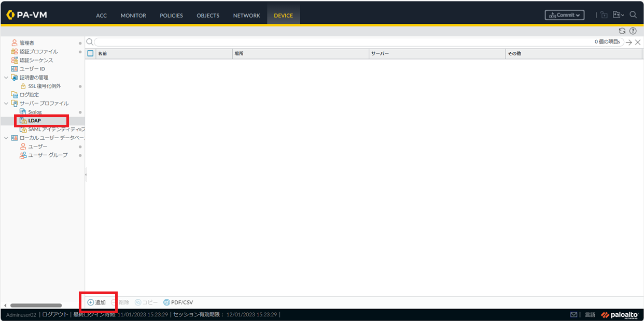
Task: Select ログ設定 in the sidebar
Action: coord(29,95)
